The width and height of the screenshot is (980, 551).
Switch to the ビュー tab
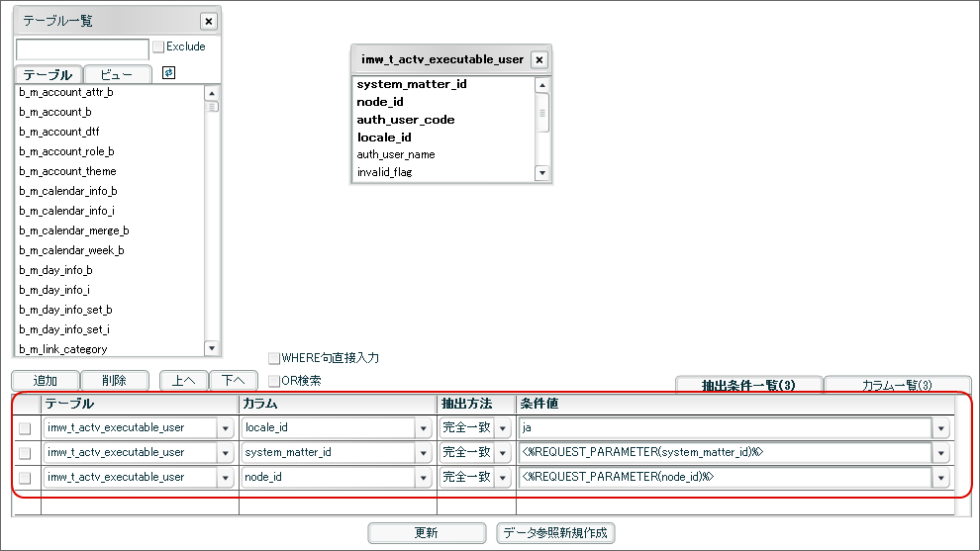coord(117,75)
